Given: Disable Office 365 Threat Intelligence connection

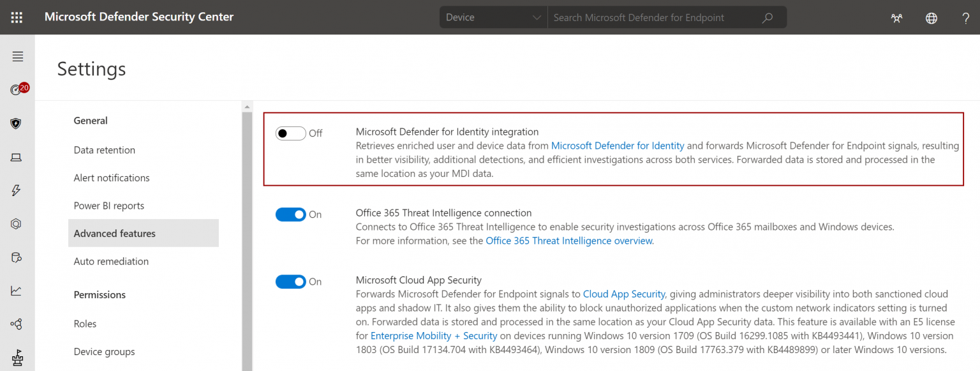Looking at the screenshot, I should point(290,214).
